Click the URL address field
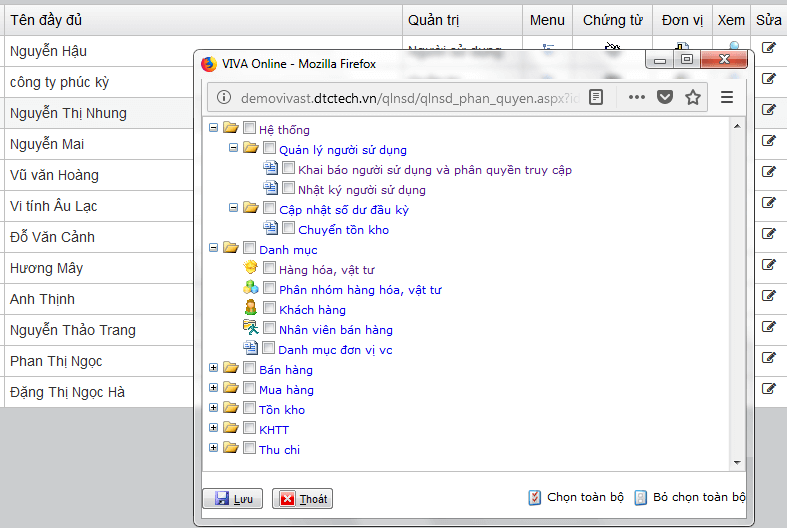Screen dimensions: 787x528 pyautogui.click(x=400, y=98)
